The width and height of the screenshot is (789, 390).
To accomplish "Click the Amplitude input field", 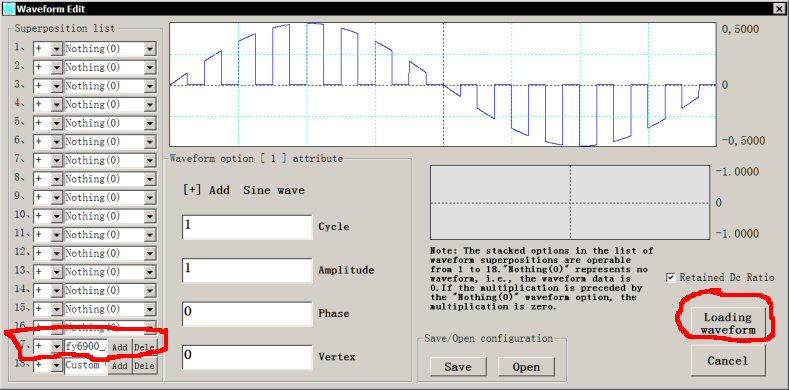I will click(247, 270).
